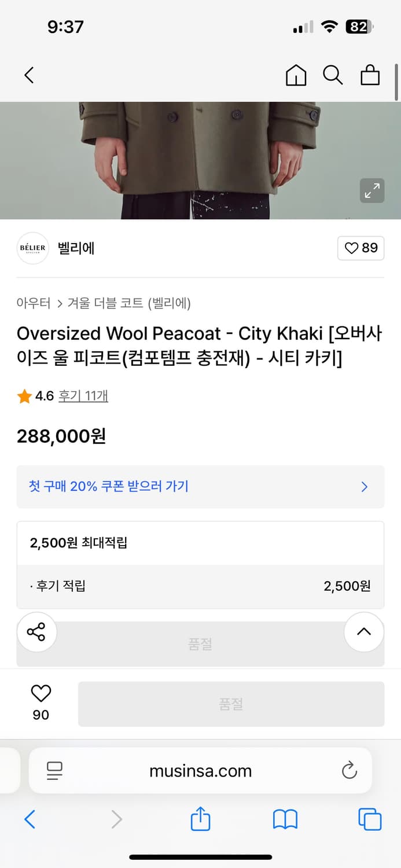View the 후기 11개 reviews link

click(83, 396)
